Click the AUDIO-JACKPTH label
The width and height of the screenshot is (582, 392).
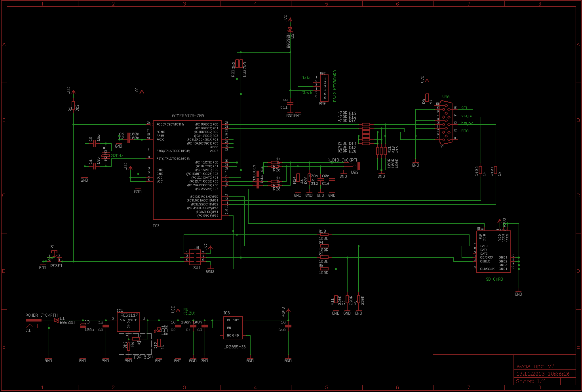[x=343, y=160]
